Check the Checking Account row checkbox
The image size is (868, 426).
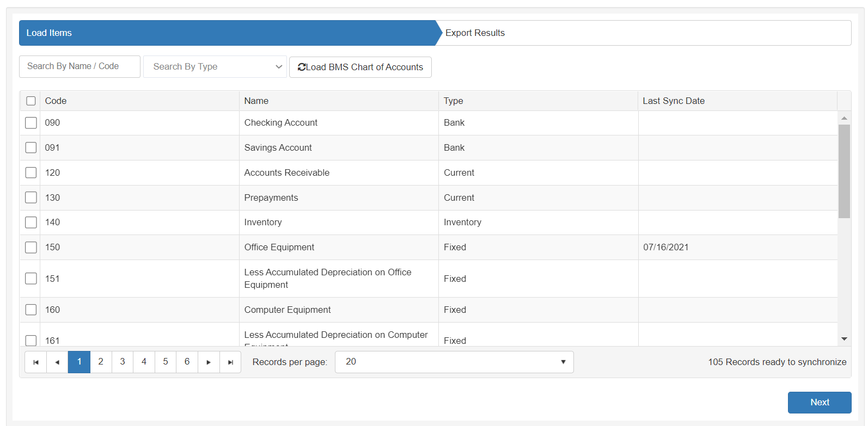tap(31, 123)
